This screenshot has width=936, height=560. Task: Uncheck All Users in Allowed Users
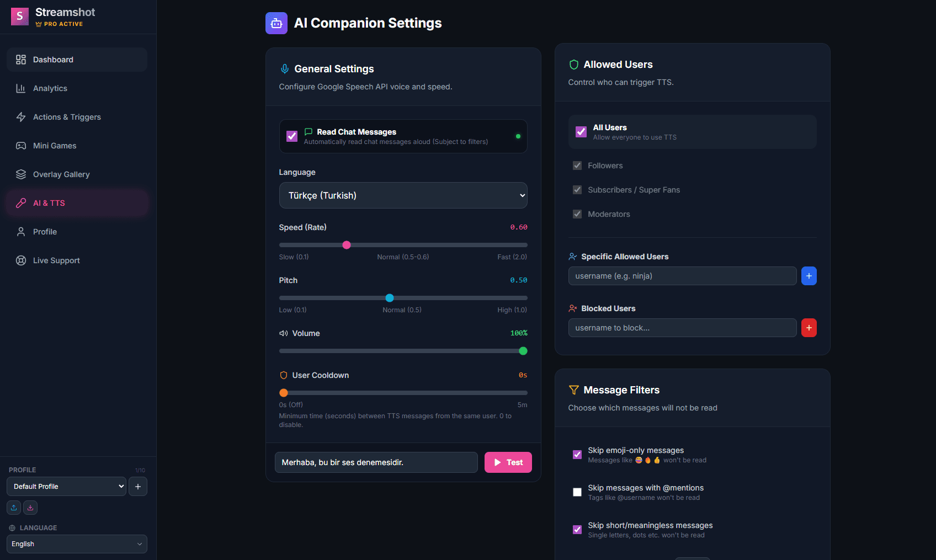tap(581, 131)
